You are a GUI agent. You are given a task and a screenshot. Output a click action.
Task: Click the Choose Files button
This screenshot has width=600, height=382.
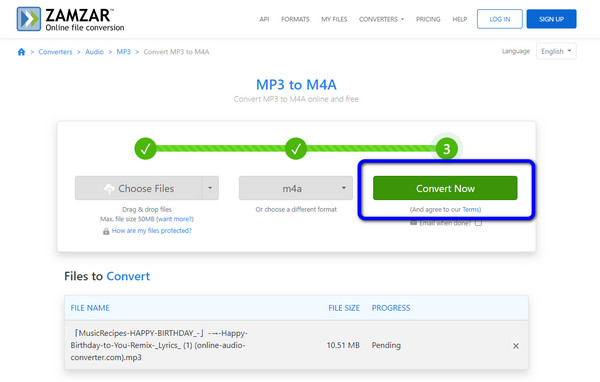[x=139, y=188]
